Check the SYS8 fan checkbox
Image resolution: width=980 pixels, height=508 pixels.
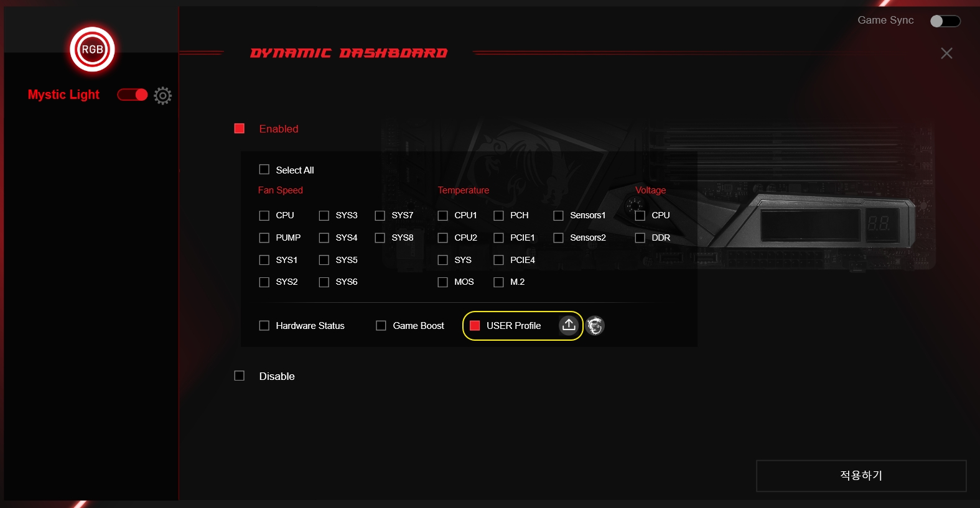(x=380, y=238)
